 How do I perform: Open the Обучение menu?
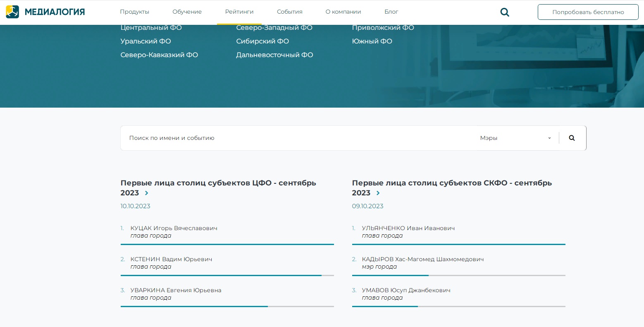click(187, 12)
